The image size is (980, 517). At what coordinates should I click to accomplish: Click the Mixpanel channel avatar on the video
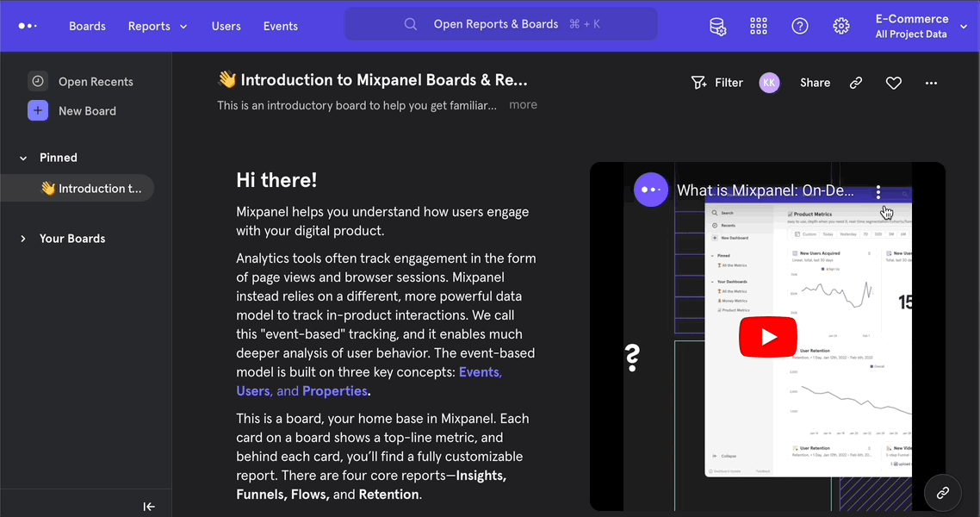point(651,190)
